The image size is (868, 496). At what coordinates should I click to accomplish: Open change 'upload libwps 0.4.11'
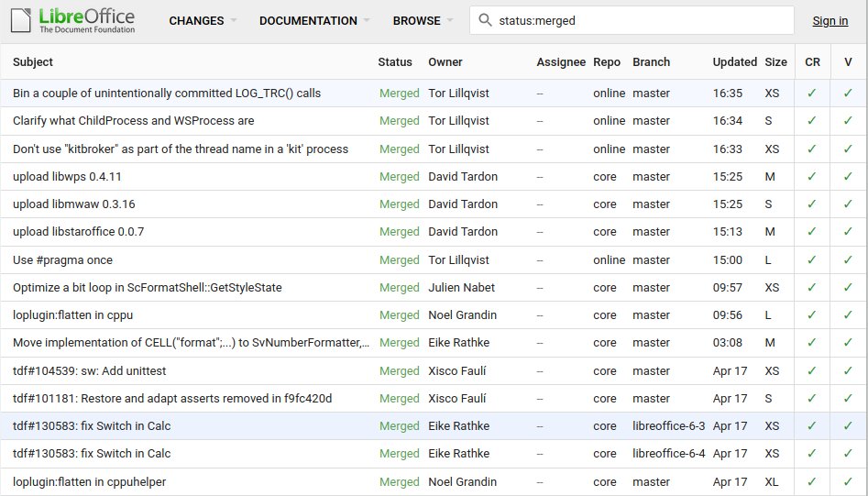coord(67,177)
